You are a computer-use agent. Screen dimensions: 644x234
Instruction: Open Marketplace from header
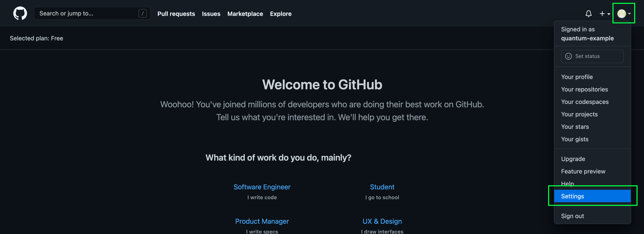point(245,14)
